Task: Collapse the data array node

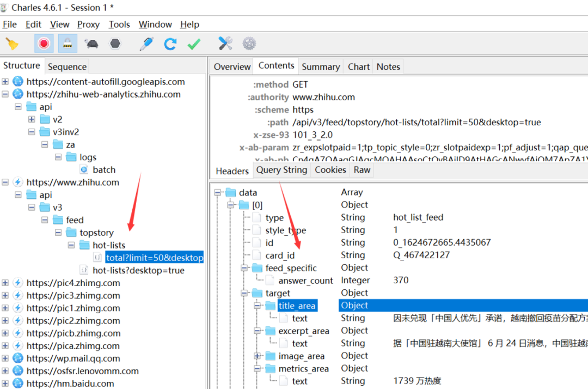Action: pos(217,192)
